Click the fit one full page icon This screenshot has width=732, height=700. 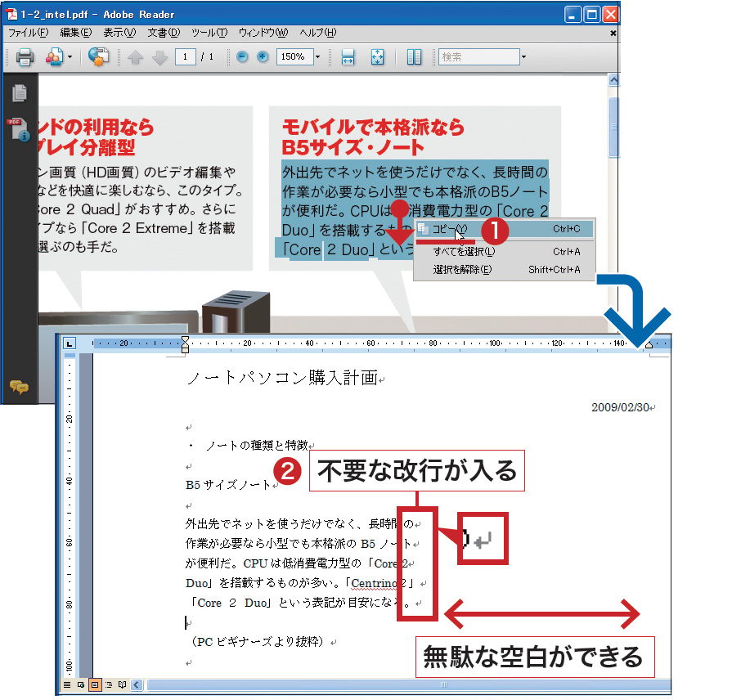pos(377,57)
